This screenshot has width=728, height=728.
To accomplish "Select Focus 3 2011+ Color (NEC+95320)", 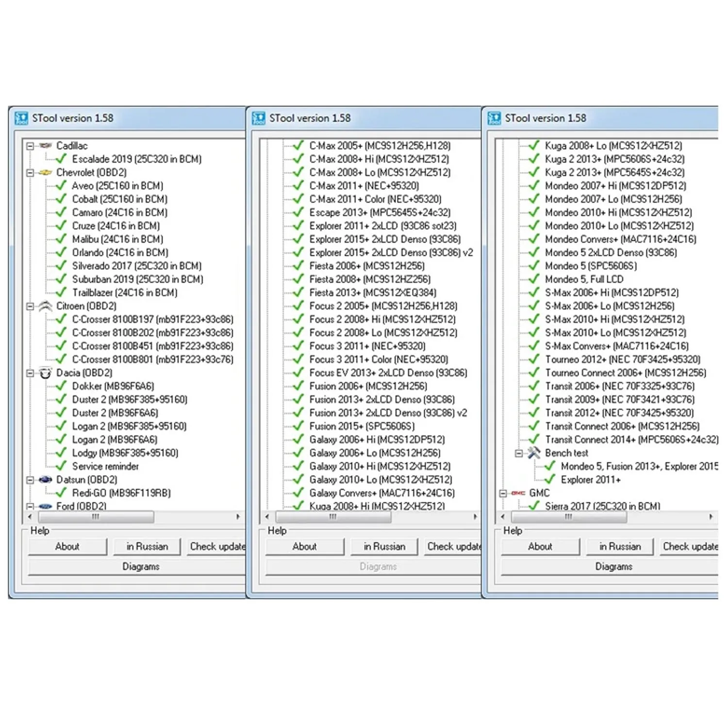I will tap(379, 360).
